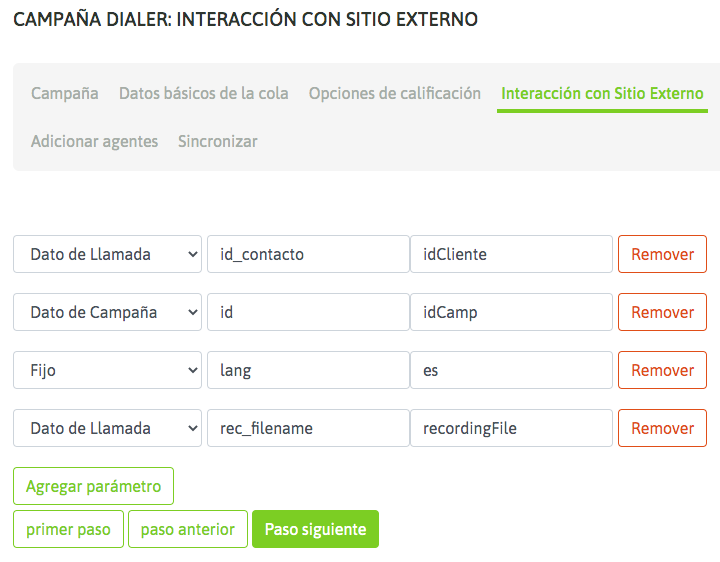Switch to the Sincronizar tab
Image resolution: width=720 pixels, height=562 pixels.
(218, 141)
